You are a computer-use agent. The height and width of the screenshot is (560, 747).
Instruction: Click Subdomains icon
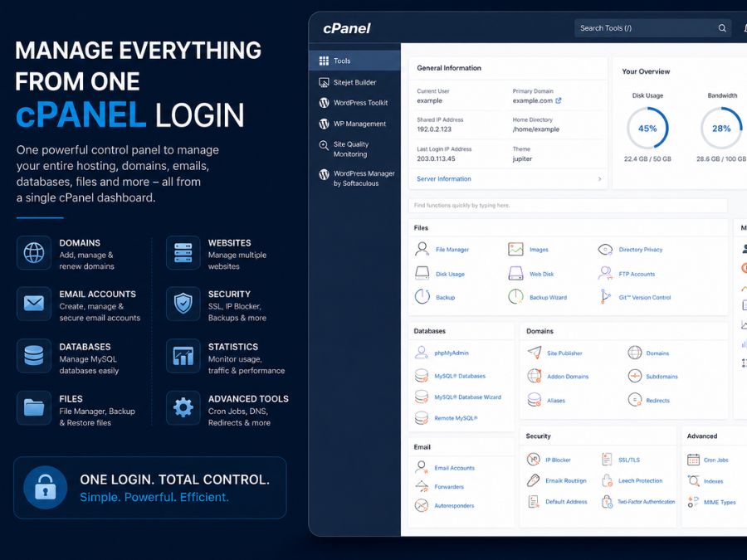coord(635,376)
